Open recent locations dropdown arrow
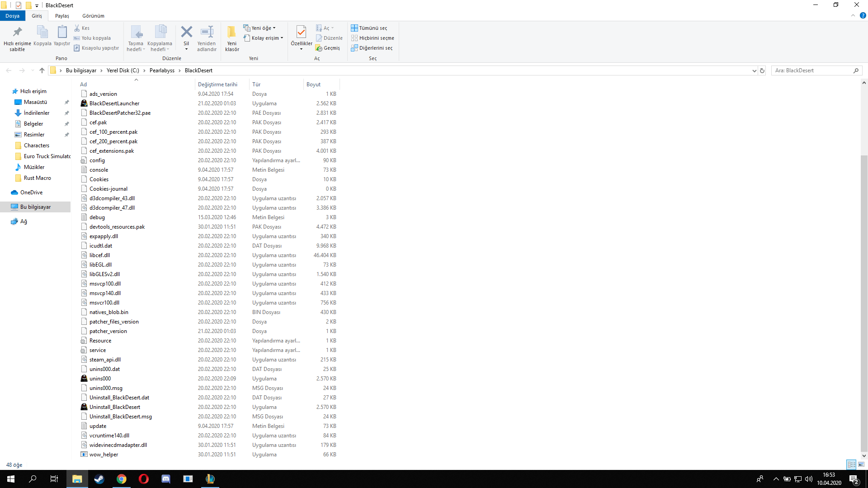 [33, 70]
